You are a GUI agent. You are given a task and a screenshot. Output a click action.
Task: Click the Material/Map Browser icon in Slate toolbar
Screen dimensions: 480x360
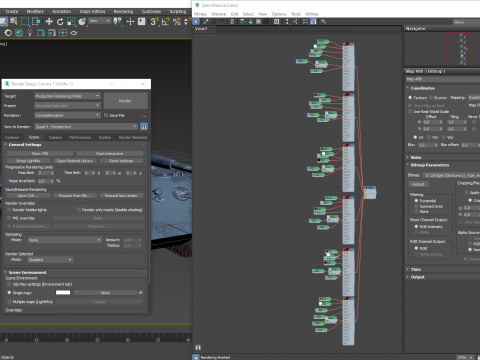click(x=305, y=22)
